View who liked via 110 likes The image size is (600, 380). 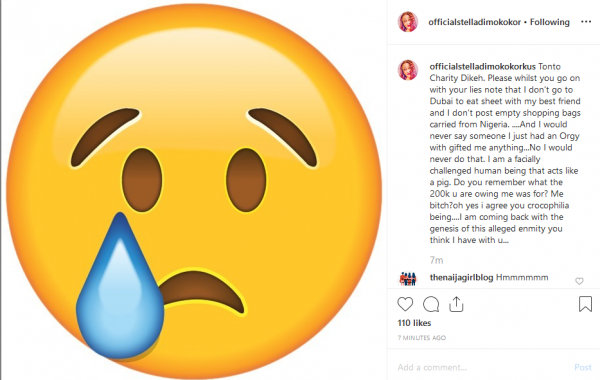pyautogui.click(x=414, y=323)
